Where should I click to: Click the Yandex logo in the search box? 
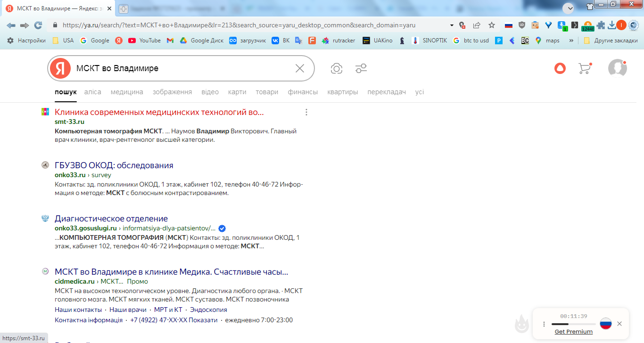[x=60, y=68]
